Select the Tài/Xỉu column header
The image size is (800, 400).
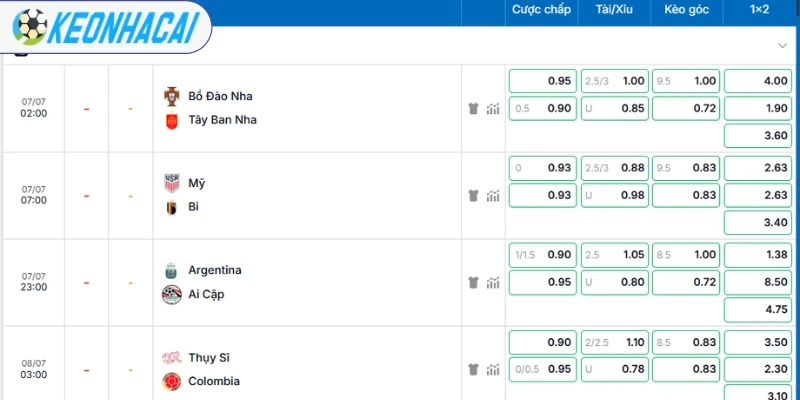pyautogui.click(x=614, y=10)
